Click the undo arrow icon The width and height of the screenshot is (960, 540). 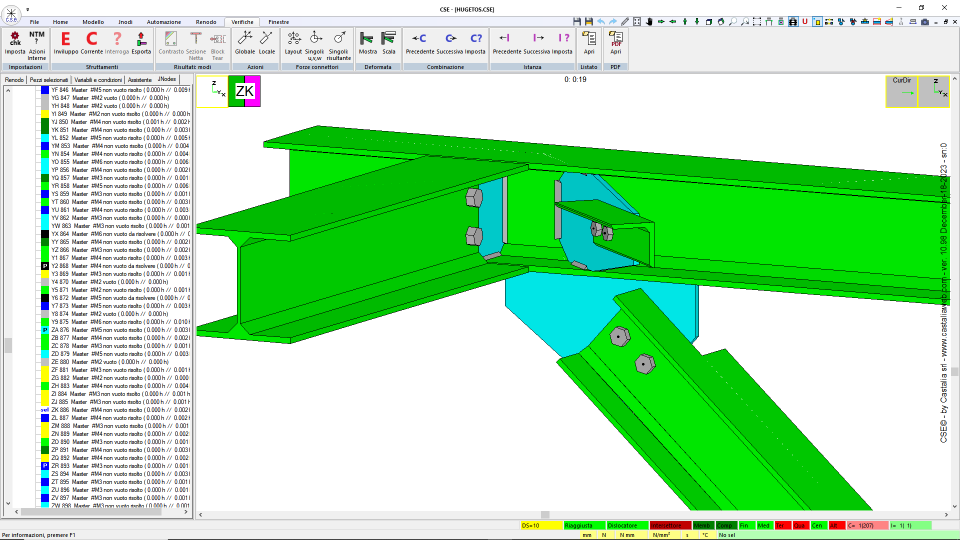pos(601,21)
